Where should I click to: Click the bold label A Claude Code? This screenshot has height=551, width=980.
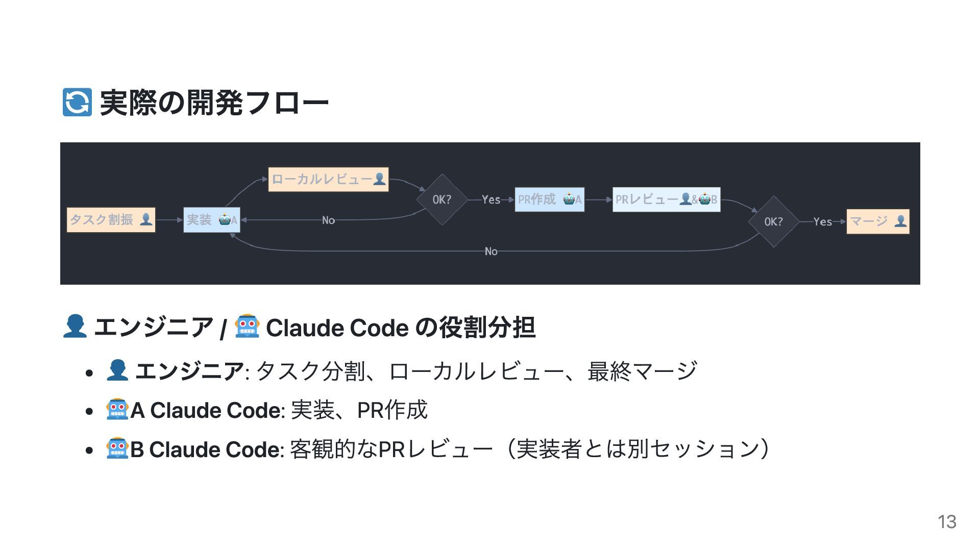coord(205,410)
